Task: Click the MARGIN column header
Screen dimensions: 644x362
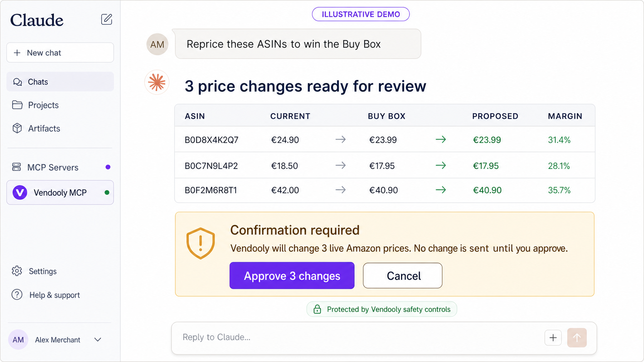Action: pos(565,116)
